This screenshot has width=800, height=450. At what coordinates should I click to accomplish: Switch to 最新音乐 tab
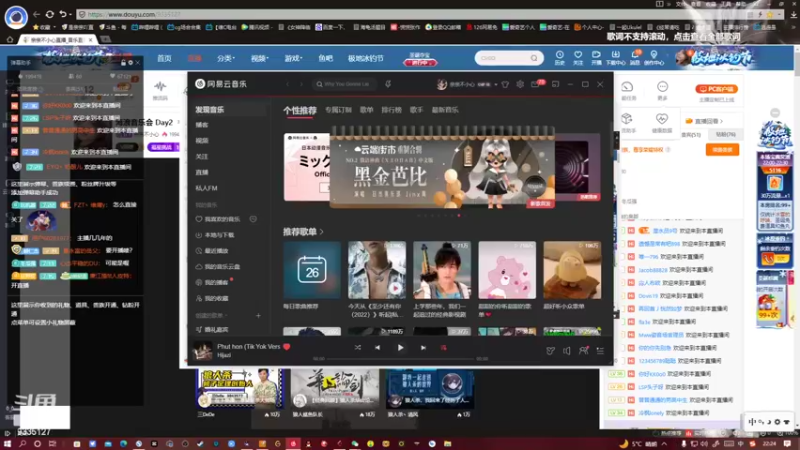click(x=445, y=110)
